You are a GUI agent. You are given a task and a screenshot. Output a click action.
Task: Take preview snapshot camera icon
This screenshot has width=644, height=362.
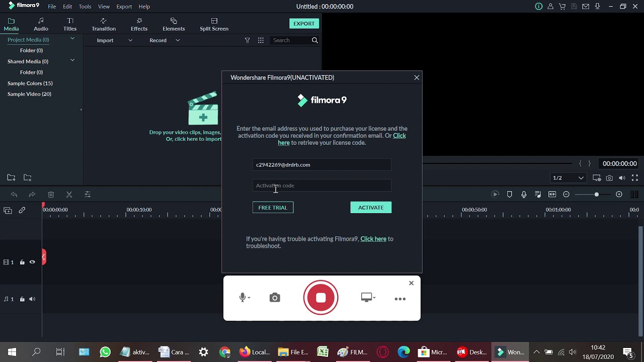pyautogui.click(x=609, y=178)
